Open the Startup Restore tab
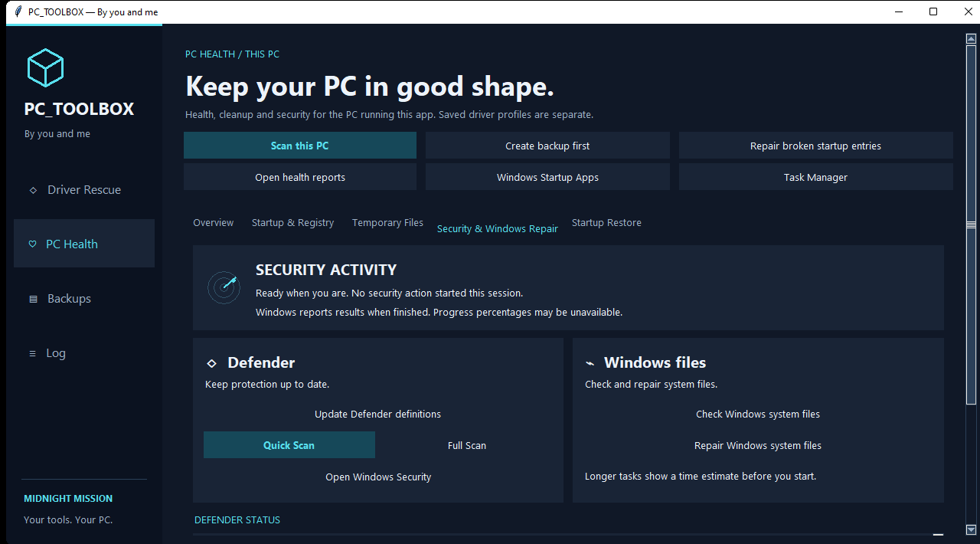Image resolution: width=980 pixels, height=544 pixels. coord(606,222)
